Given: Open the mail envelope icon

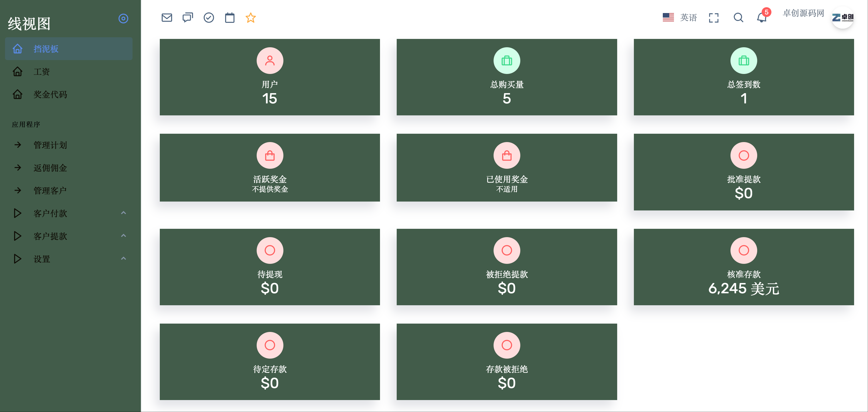Looking at the screenshot, I should tap(167, 18).
